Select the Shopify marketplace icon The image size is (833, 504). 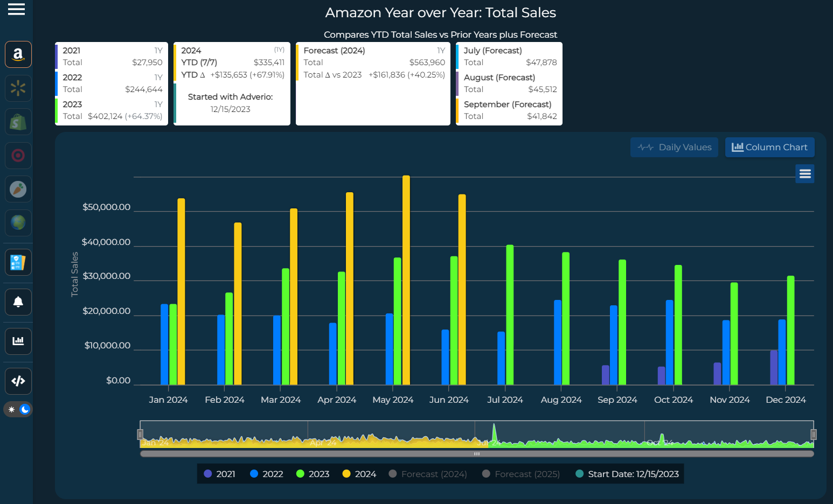18,122
